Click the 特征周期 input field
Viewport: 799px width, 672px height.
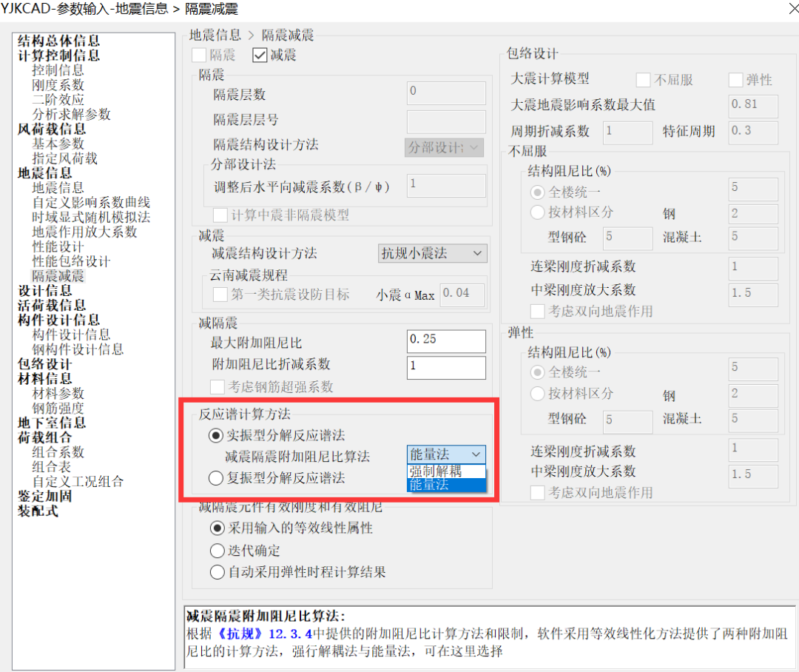coord(753,132)
